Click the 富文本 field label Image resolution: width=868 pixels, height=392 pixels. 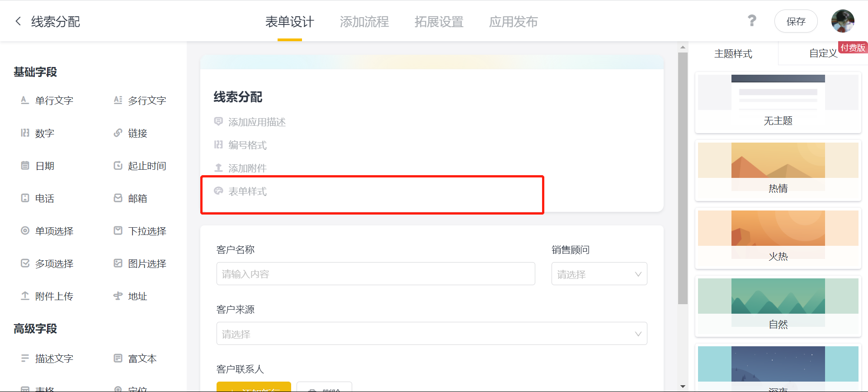[x=142, y=359]
